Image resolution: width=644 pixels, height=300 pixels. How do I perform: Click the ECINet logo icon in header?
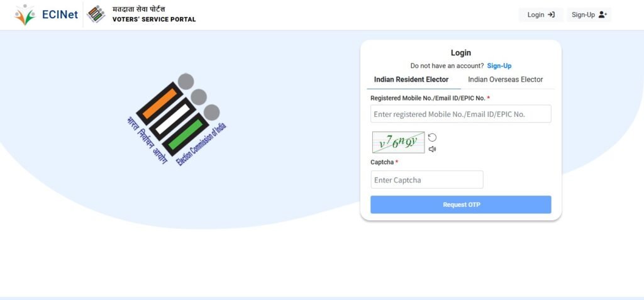tap(25, 14)
